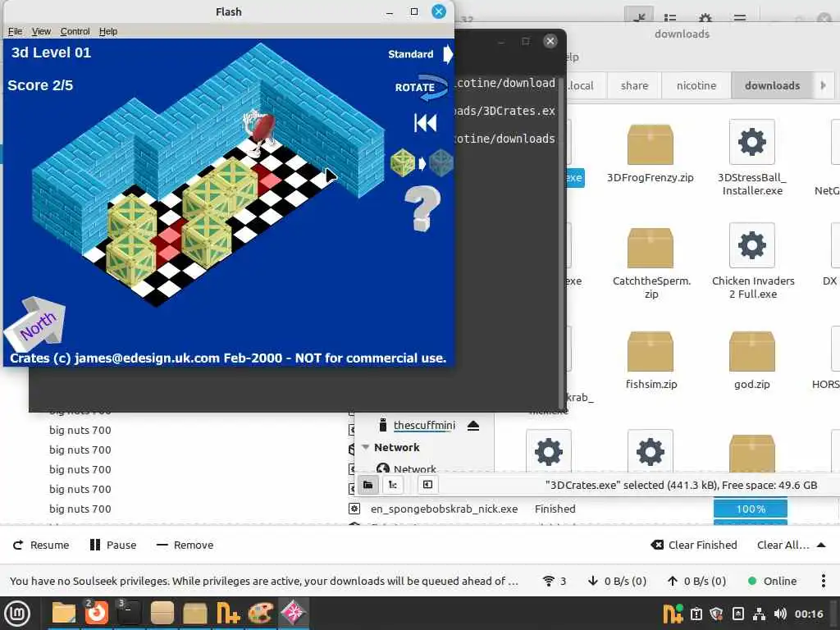Open the Clear All dropdown

coord(791,545)
